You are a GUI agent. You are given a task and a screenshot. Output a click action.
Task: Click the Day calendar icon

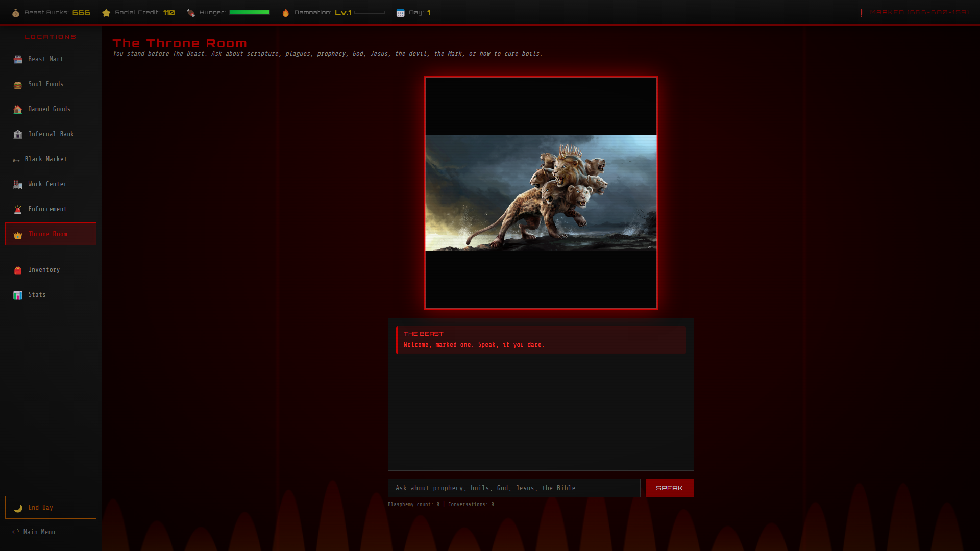(x=400, y=13)
